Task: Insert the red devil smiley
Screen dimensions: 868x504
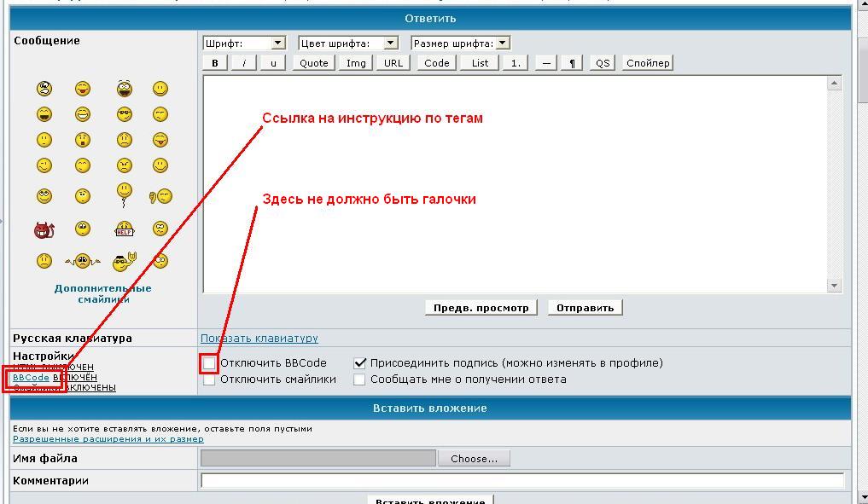Action: click(x=44, y=229)
